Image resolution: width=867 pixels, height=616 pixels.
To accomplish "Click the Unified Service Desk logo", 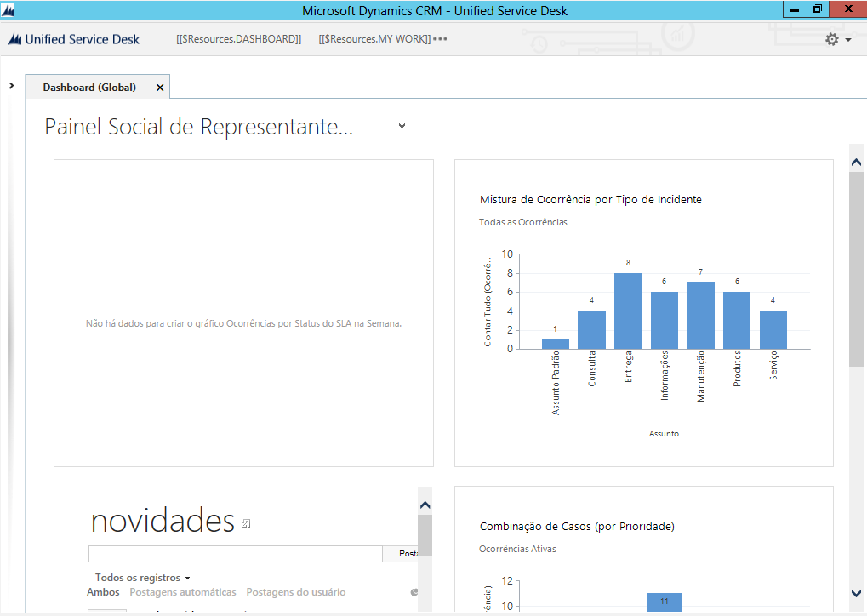I will (74, 39).
